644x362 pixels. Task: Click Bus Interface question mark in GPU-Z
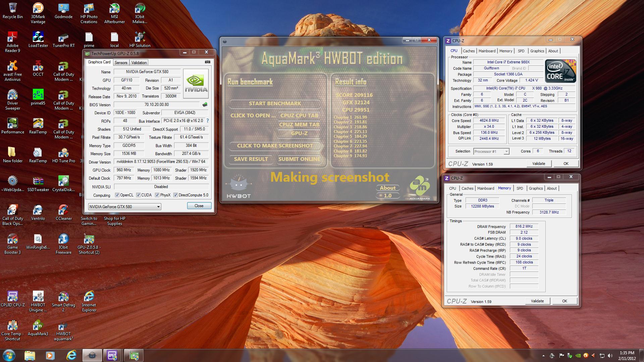(x=207, y=121)
